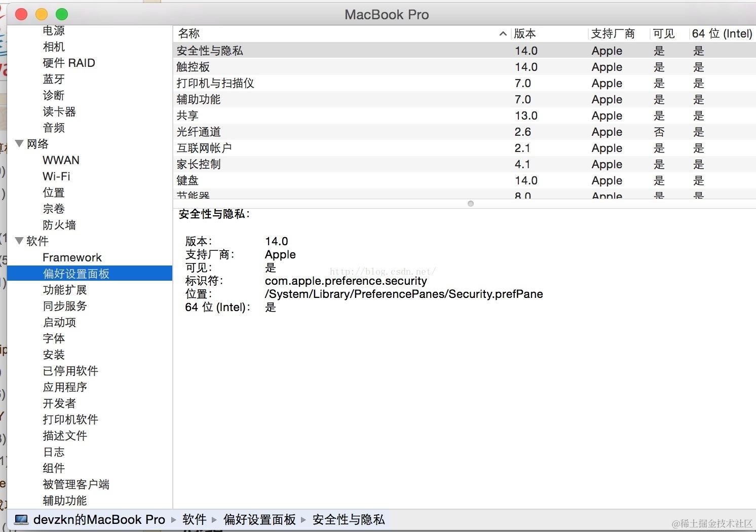Viewport: 756px width, 532px height.
Task: Select 字体 in the sidebar
Action: [x=54, y=338]
